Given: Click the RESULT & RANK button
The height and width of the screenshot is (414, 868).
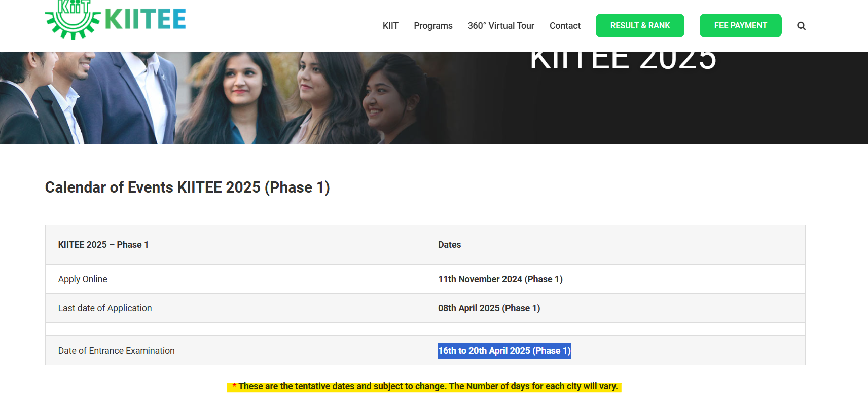Looking at the screenshot, I should pyautogui.click(x=640, y=25).
